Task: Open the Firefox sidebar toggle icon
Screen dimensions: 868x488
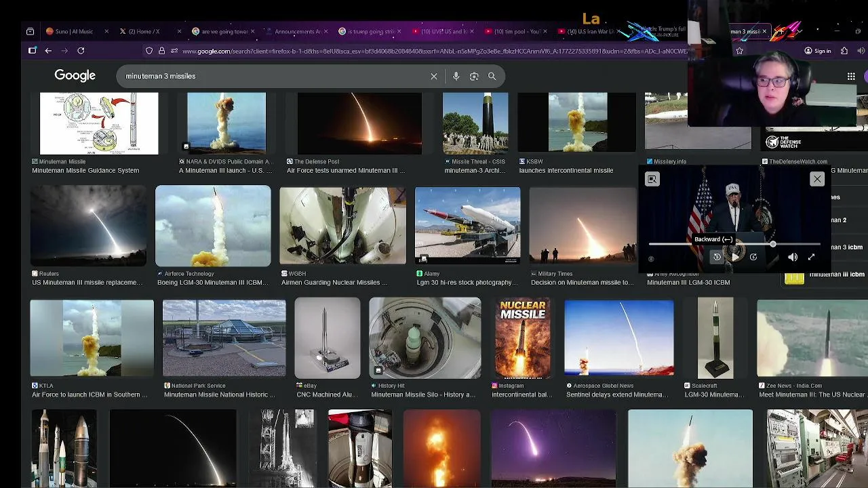Action: click(x=32, y=51)
